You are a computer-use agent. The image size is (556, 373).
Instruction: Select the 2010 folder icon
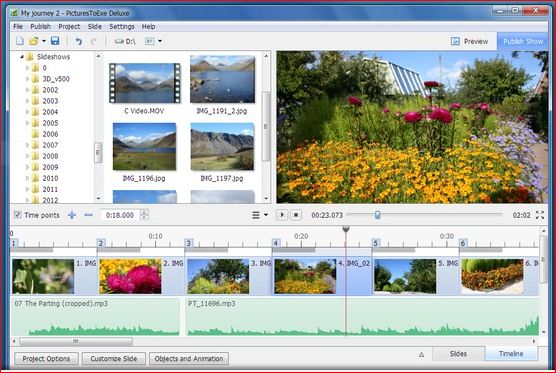[x=35, y=178]
